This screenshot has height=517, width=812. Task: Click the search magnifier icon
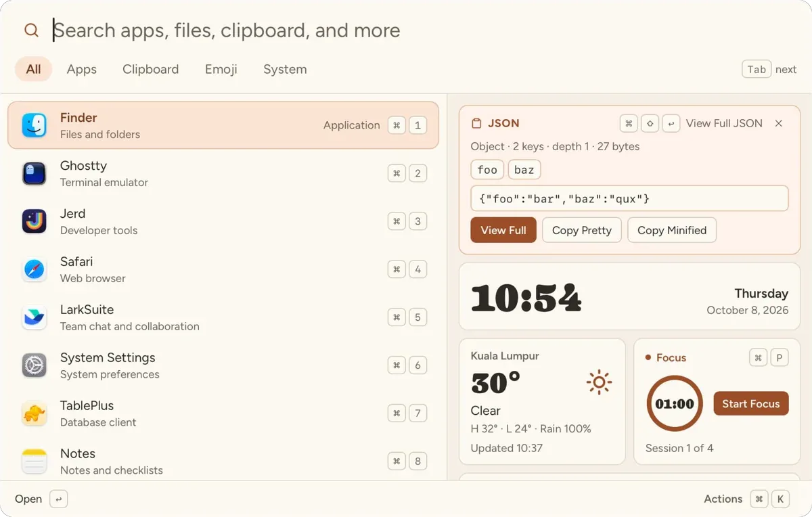(x=31, y=30)
